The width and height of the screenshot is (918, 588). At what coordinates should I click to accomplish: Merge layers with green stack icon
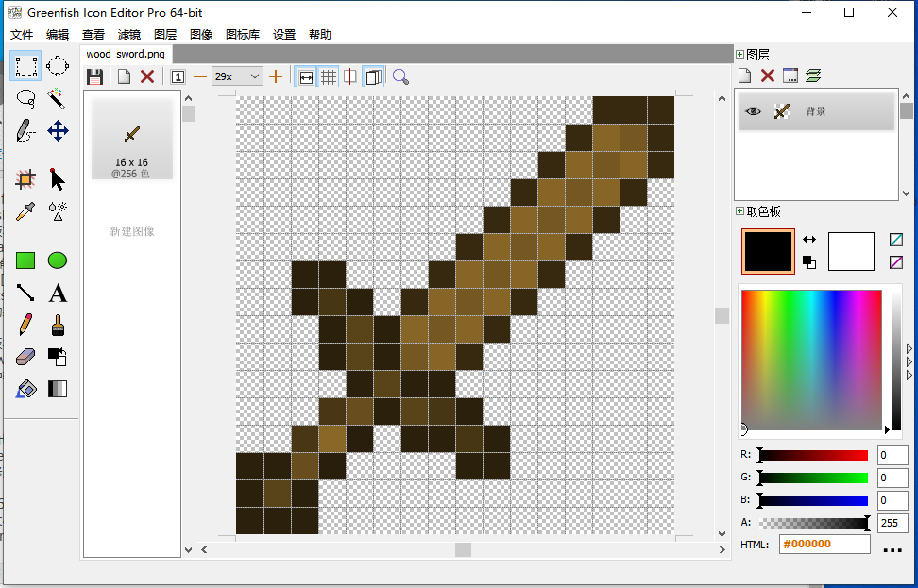pos(813,76)
